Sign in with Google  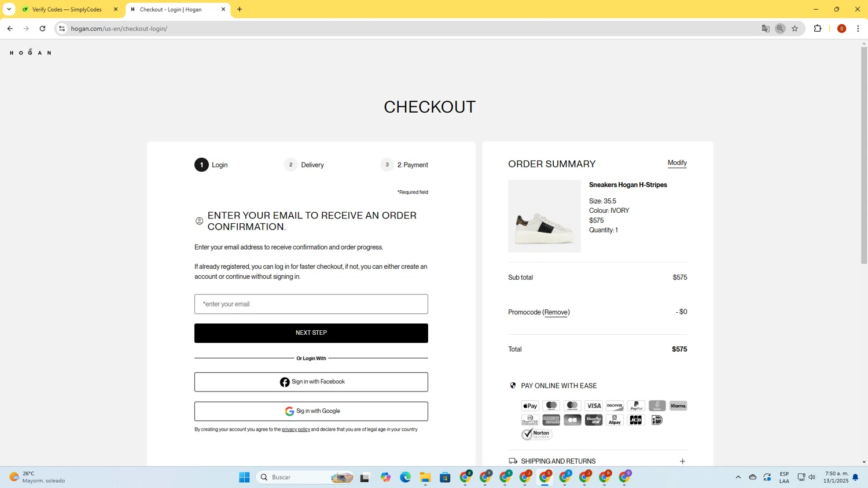[311, 411]
